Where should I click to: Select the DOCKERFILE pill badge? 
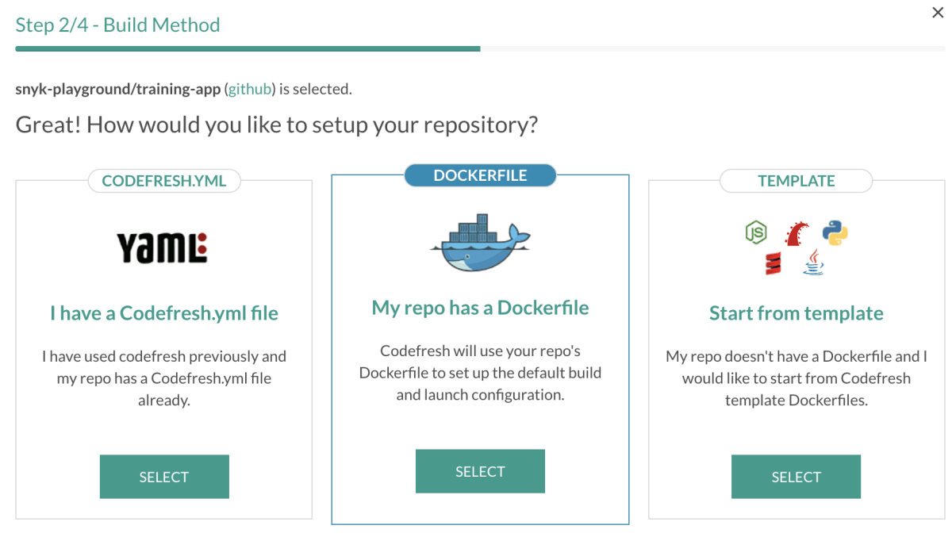pos(480,175)
